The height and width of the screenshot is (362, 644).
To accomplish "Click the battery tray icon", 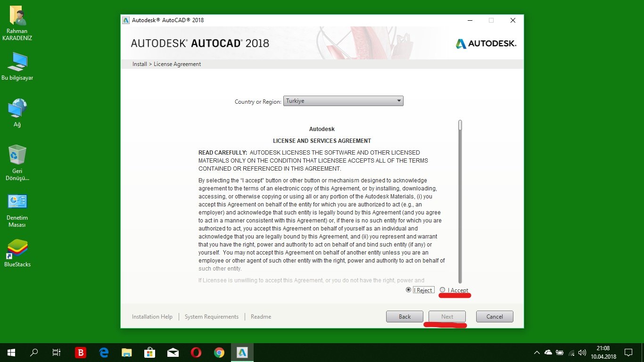I will [560, 353].
